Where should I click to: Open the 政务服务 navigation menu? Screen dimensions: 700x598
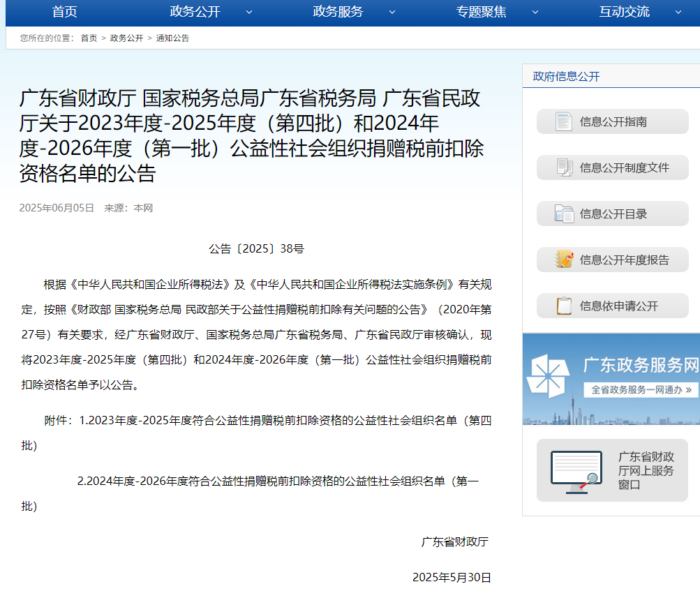point(338,12)
